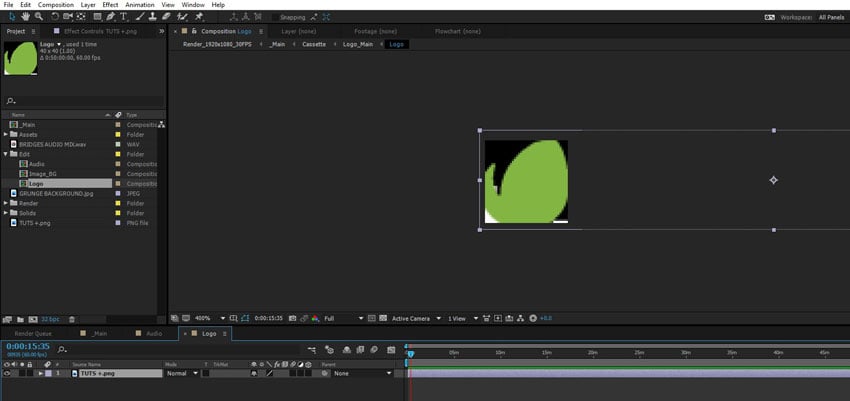Open the 1 View layout dropdown

click(463, 319)
